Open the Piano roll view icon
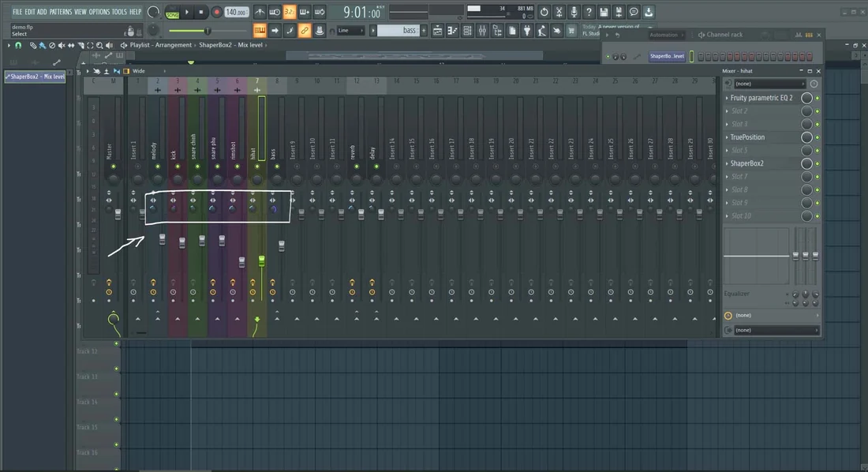Viewport: 868px width, 472px height. point(452,31)
